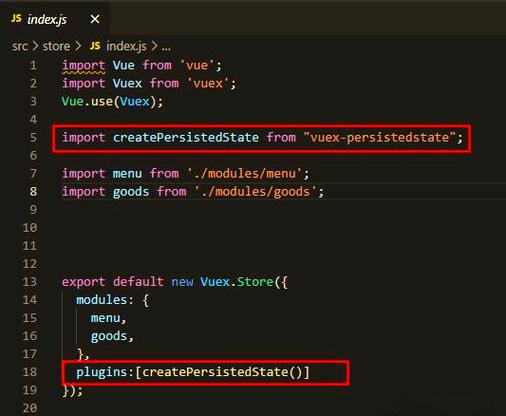The image size is (506, 416).
Task: Click line number 5 in the gutter
Action: click(33, 137)
